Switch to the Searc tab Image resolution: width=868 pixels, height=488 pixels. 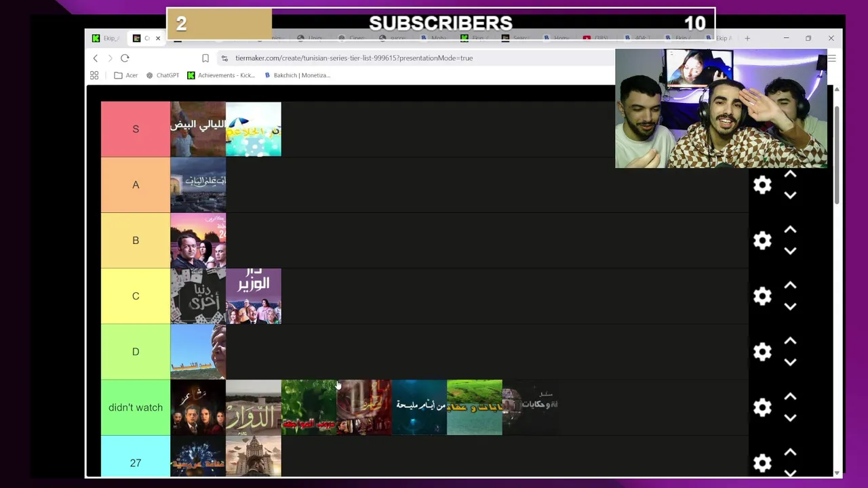pyautogui.click(x=515, y=38)
